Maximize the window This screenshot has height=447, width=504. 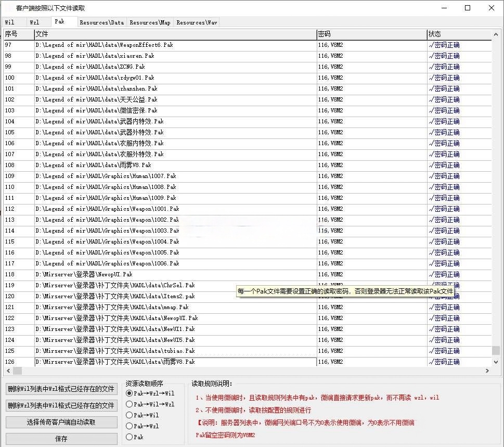coord(468,8)
